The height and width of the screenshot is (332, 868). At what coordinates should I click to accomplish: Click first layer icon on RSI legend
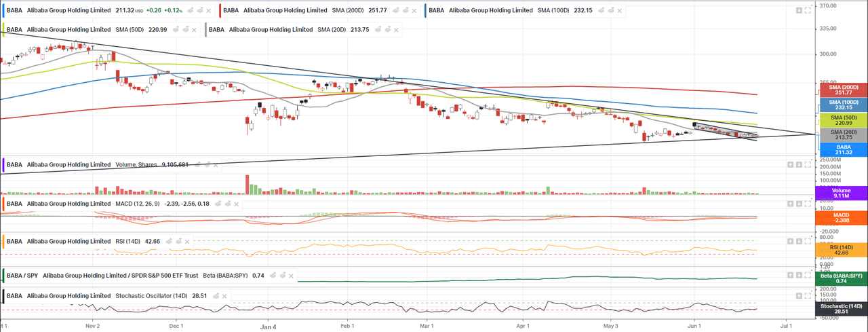pos(168,242)
